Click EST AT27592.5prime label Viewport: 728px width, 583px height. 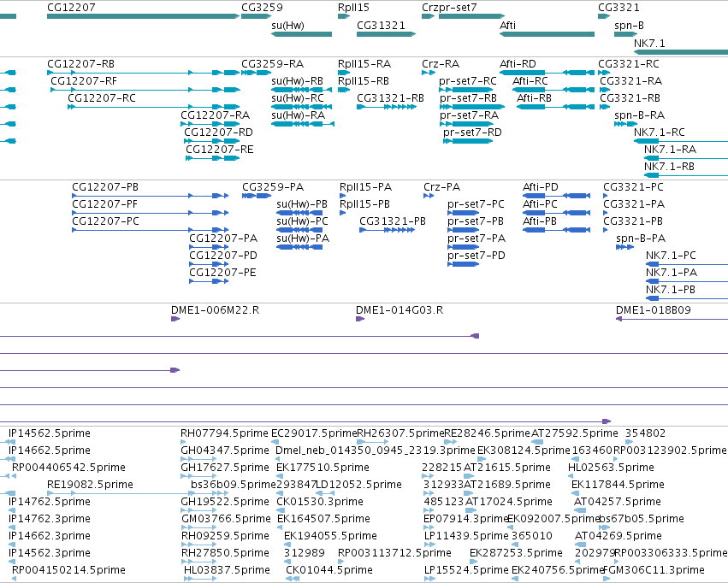[575, 433]
